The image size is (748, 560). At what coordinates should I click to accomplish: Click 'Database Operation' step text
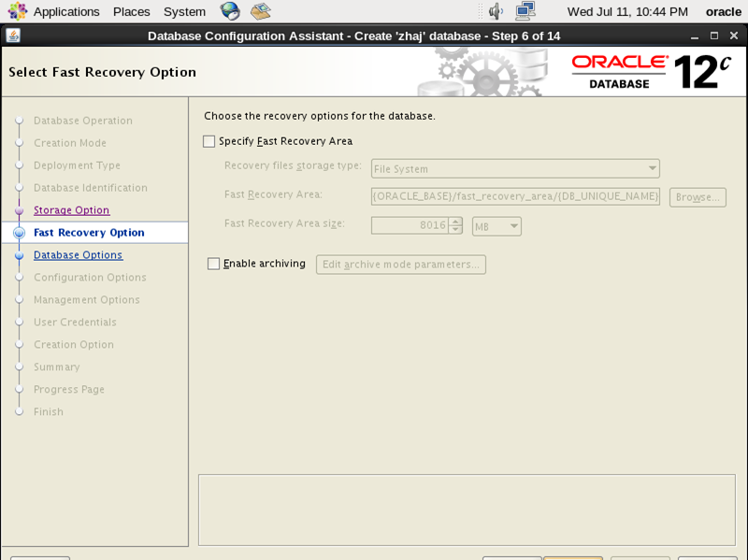[83, 121]
